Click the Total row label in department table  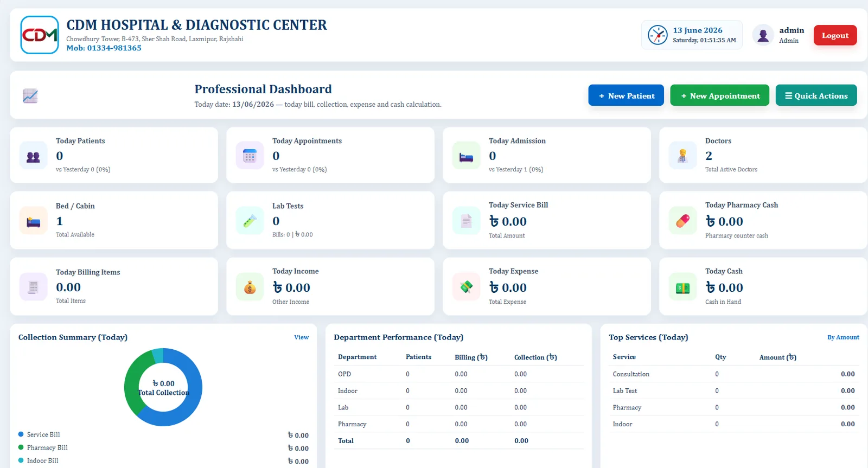(346, 441)
